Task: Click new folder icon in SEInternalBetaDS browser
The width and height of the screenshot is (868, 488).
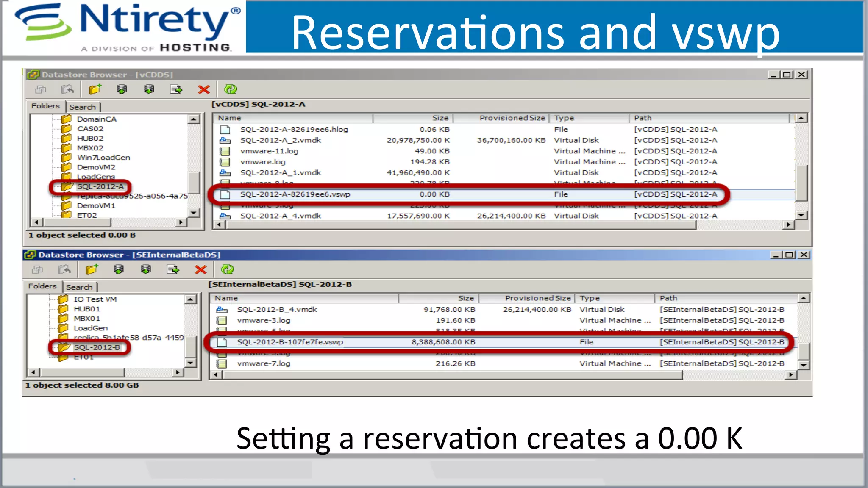Action: tap(92, 269)
